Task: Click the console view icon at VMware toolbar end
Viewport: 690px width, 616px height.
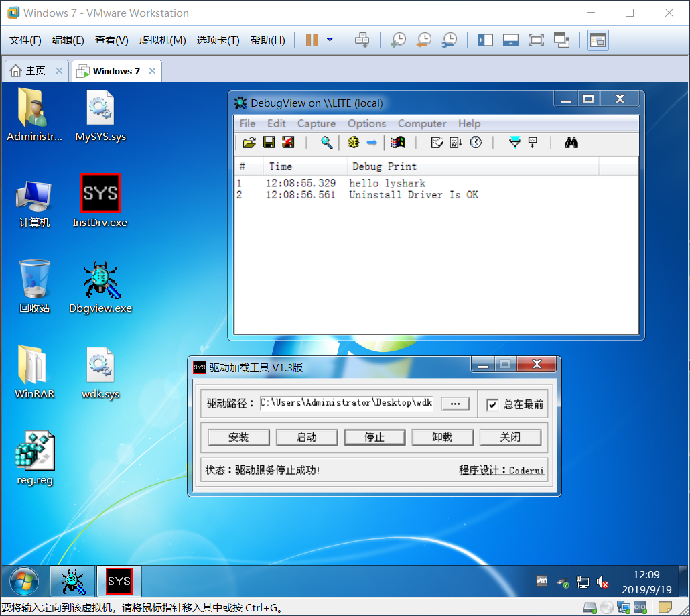Action: coord(598,40)
